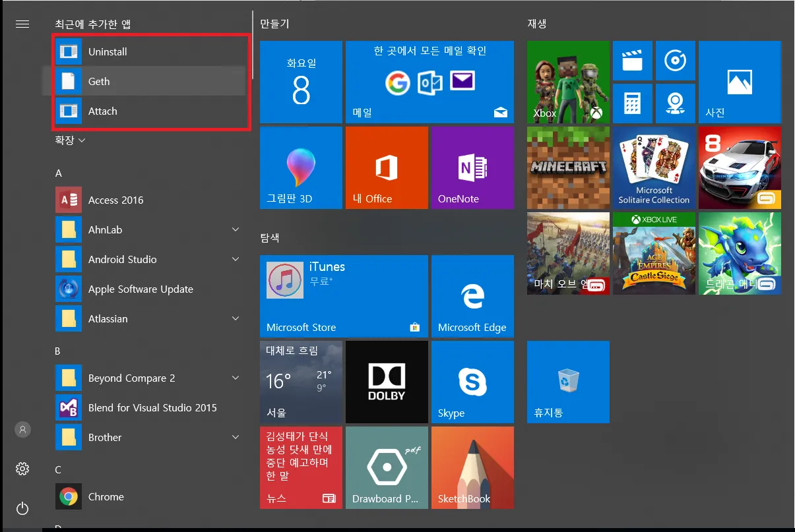
Task: Launch Chrome from the app list
Action: pyautogui.click(x=149, y=496)
